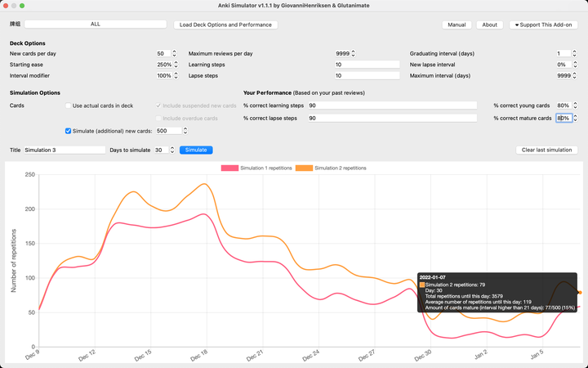
Task: Click the Include suspended new cards checkbox
Action: coord(158,106)
